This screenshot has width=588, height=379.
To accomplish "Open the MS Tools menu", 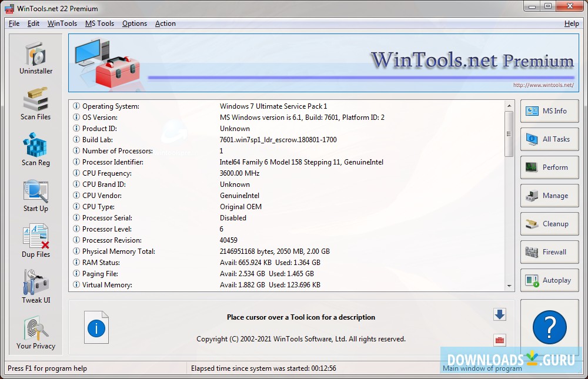I will tap(99, 24).
